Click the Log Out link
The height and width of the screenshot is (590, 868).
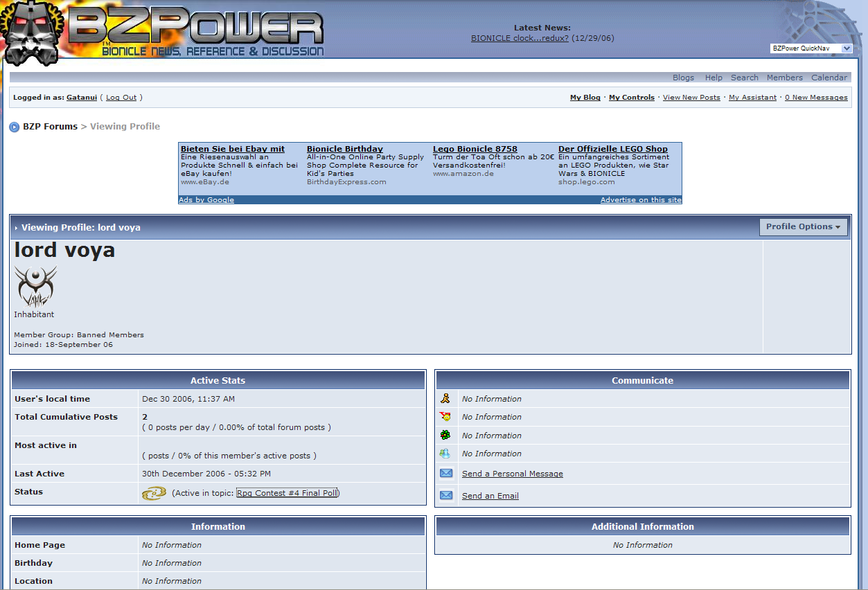121,98
